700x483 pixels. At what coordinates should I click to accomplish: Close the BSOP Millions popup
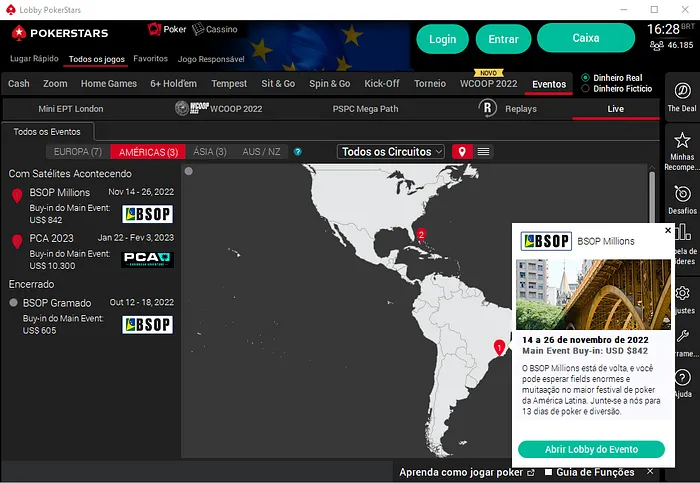point(668,230)
